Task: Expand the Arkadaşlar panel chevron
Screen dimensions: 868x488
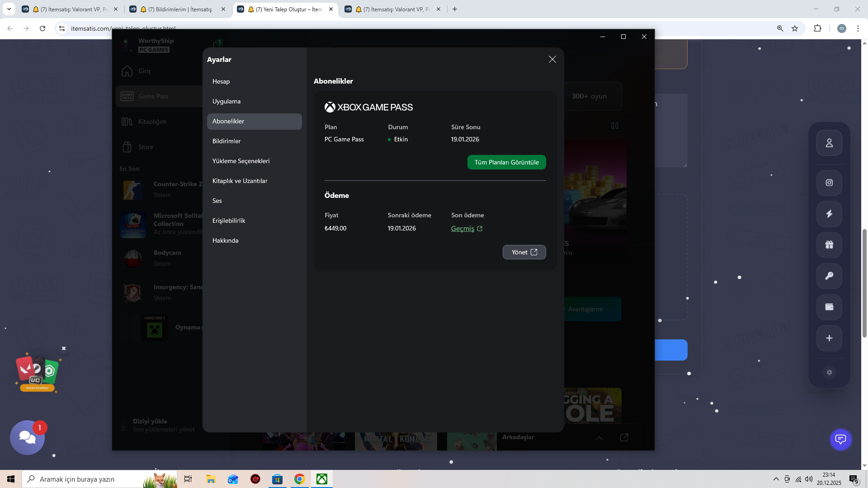Action: [599, 438]
